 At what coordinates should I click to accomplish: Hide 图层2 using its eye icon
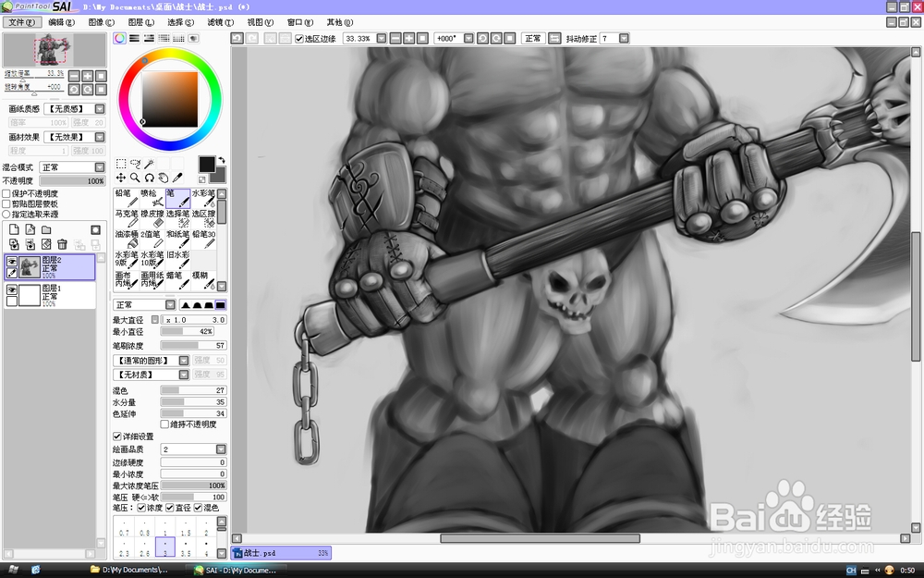pos(12,262)
